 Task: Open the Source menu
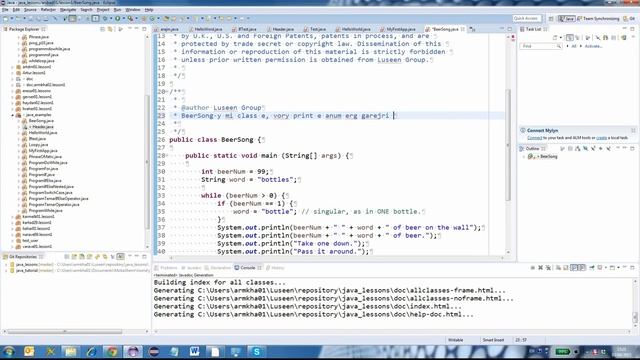(30, 10)
